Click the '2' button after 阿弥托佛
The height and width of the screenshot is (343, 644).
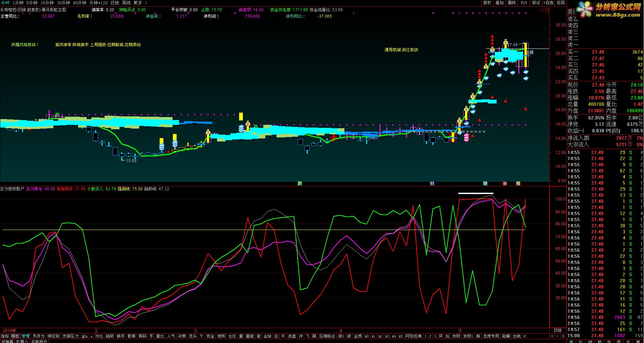430,336
